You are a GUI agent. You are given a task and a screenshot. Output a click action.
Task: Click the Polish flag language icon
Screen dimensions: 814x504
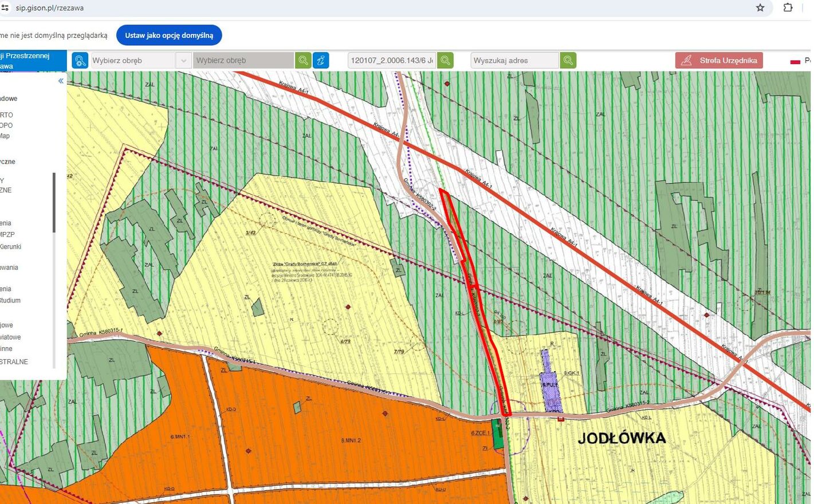795,61
